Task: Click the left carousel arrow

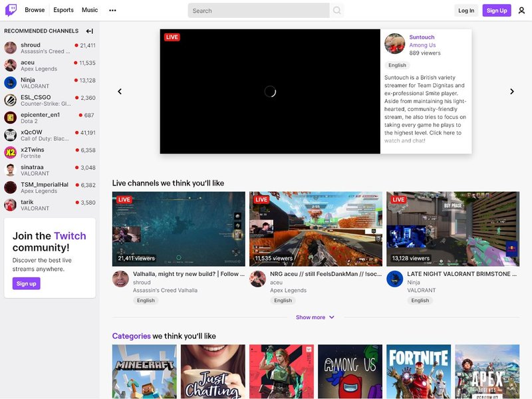Action: pyautogui.click(x=120, y=91)
